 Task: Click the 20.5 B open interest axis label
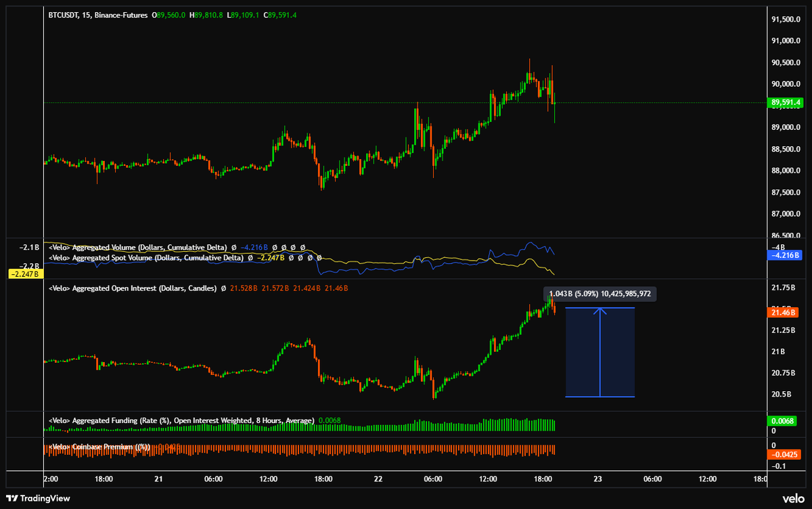(x=783, y=395)
